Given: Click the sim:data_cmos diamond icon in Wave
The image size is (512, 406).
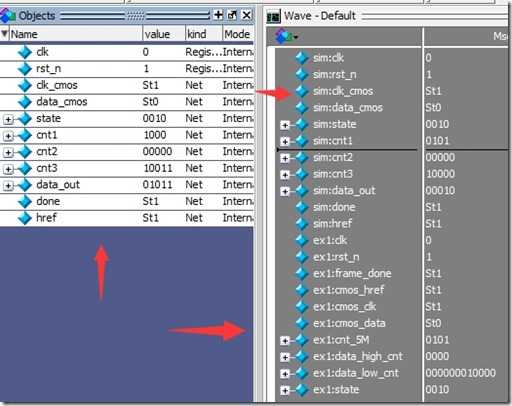Looking at the screenshot, I should (302, 108).
